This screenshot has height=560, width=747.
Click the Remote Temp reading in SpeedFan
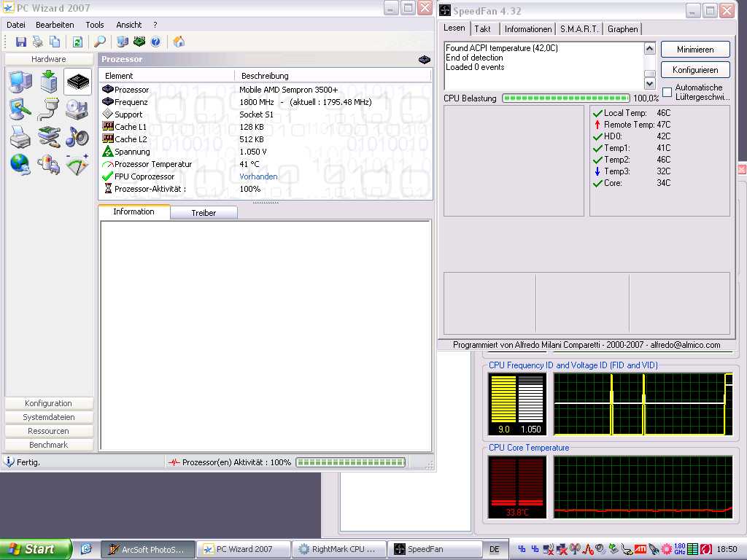(632, 125)
